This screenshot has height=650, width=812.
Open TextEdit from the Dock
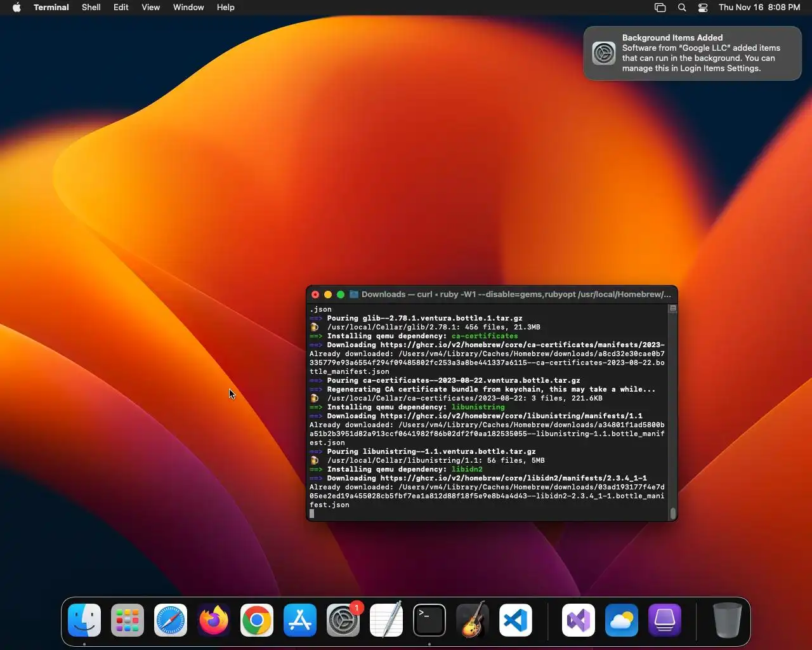pos(386,620)
